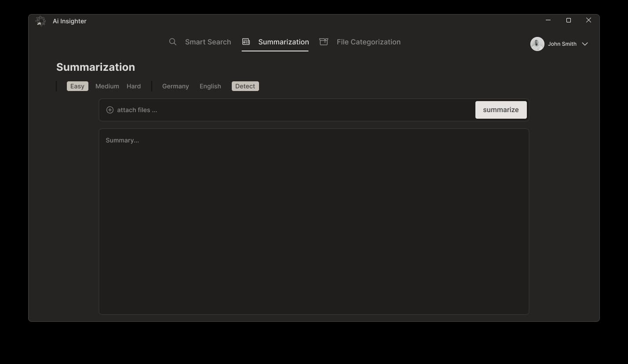This screenshot has height=364, width=628.
Task: Select the Easy difficulty option
Action: click(x=77, y=86)
